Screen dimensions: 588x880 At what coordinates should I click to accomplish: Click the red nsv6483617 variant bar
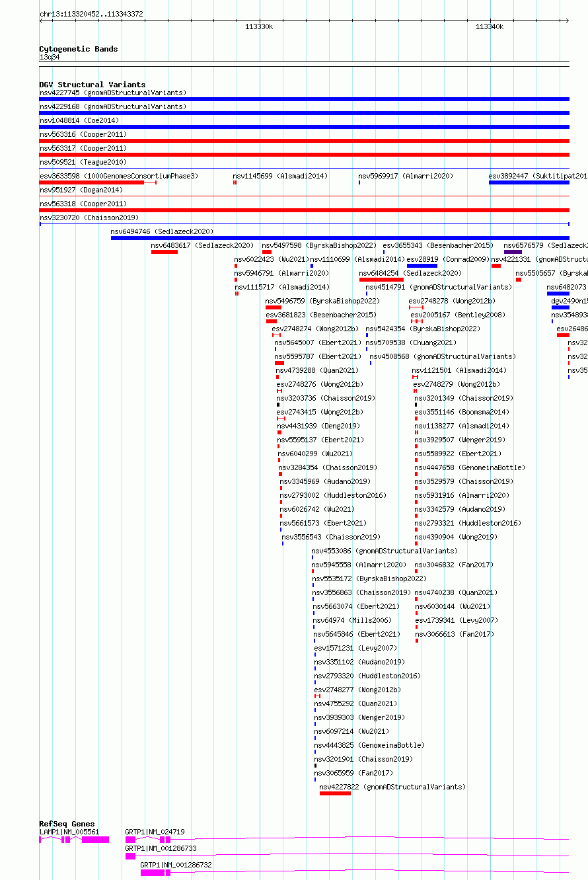pyautogui.click(x=165, y=251)
